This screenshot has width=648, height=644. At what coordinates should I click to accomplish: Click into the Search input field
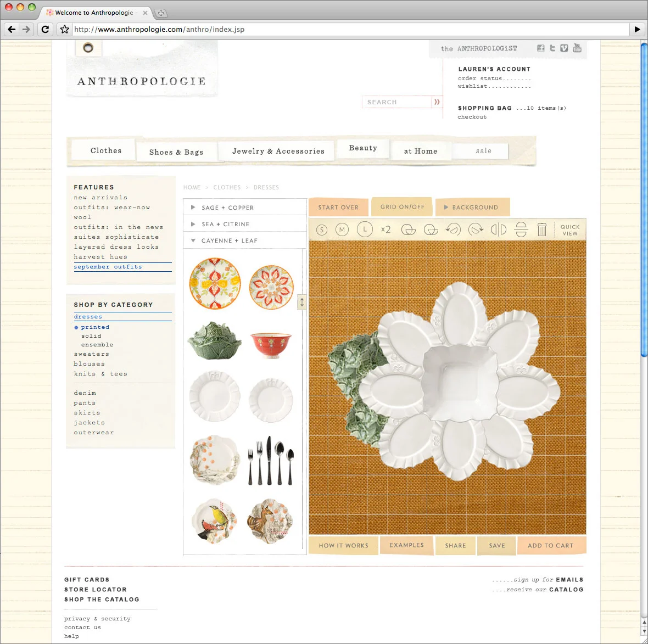click(x=396, y=102)
